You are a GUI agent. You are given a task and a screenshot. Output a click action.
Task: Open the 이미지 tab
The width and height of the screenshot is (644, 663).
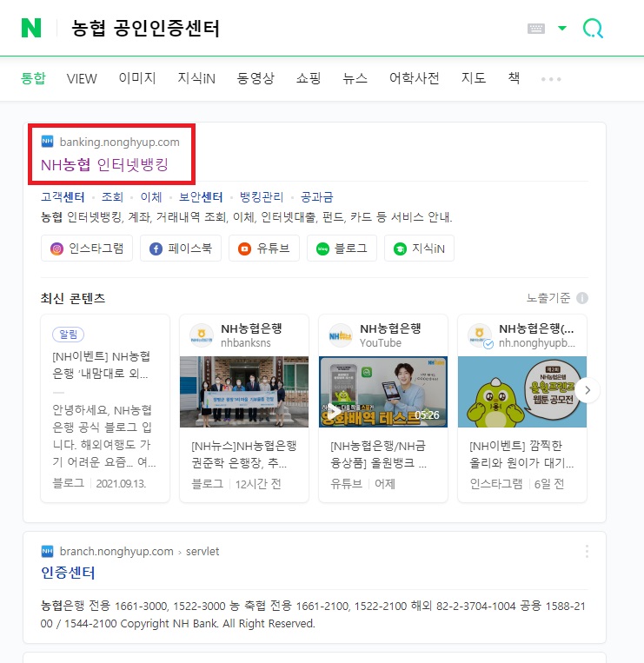pos(137,78)
